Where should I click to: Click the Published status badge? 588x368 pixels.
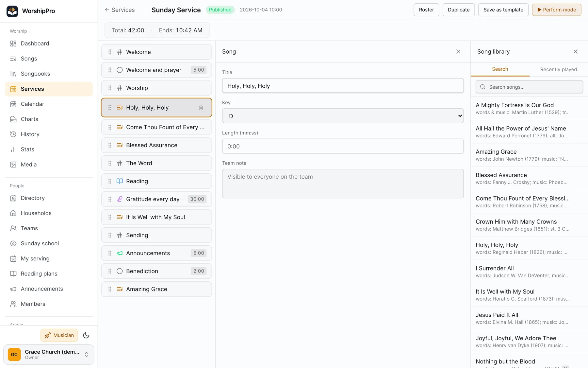point(220,10)
